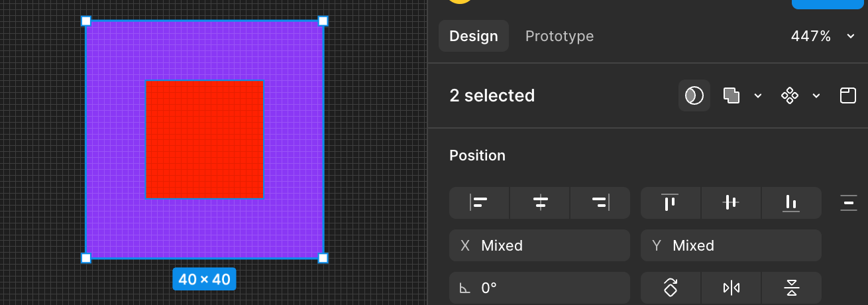
Task: Align the selection to the top
Action: [x=670, y=203]
